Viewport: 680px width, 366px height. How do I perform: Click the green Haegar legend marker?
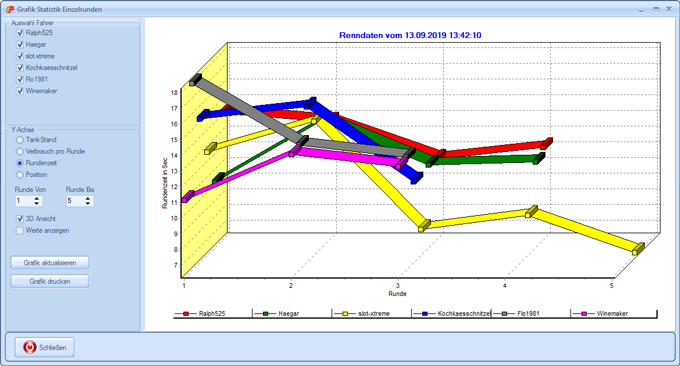click(x=266, y=314)
